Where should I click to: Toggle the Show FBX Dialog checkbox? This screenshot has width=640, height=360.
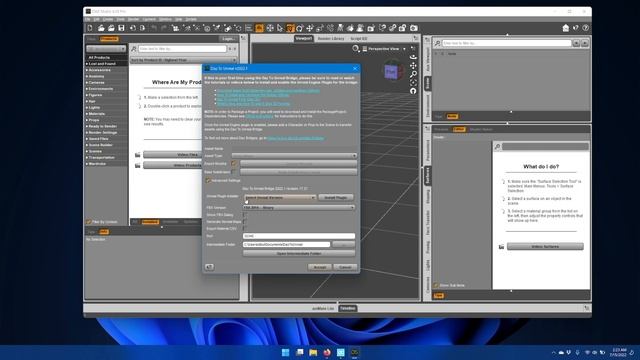[245, 215]
